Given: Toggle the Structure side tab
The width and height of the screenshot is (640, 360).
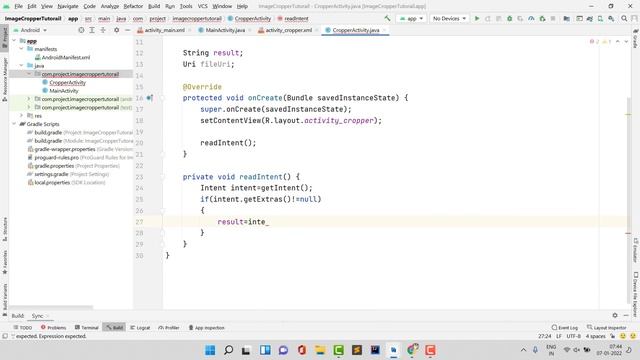Looking at the screenshot, I should tap(4, 229).
